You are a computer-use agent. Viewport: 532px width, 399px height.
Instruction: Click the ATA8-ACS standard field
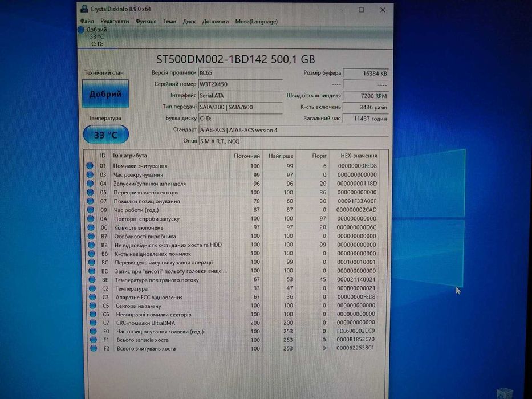tap(294, 130)
